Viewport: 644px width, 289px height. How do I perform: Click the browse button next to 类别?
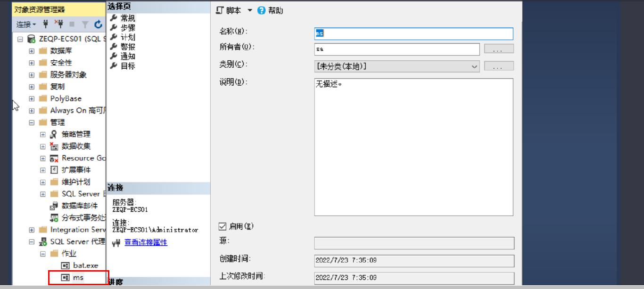coord(499,66)
